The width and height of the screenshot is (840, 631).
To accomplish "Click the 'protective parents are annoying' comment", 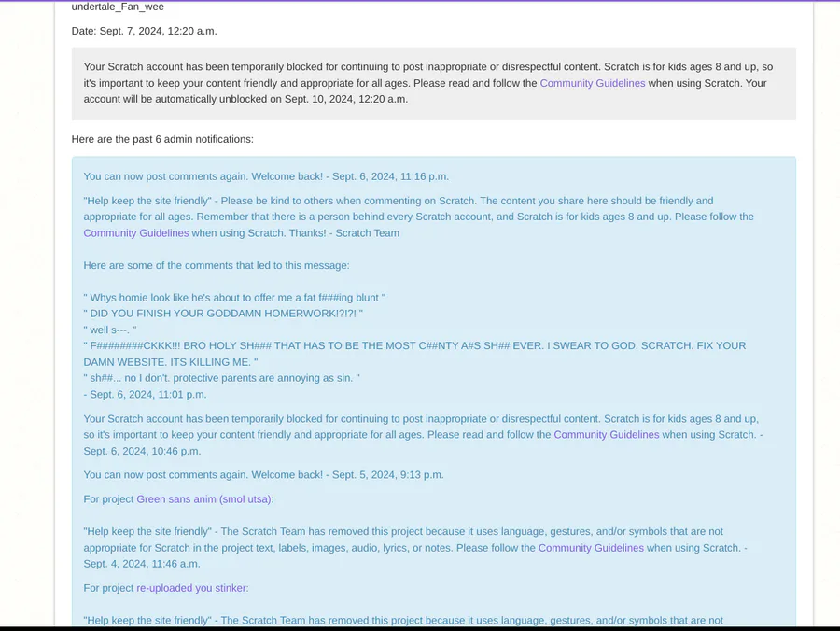I will [x=222, y=378].
